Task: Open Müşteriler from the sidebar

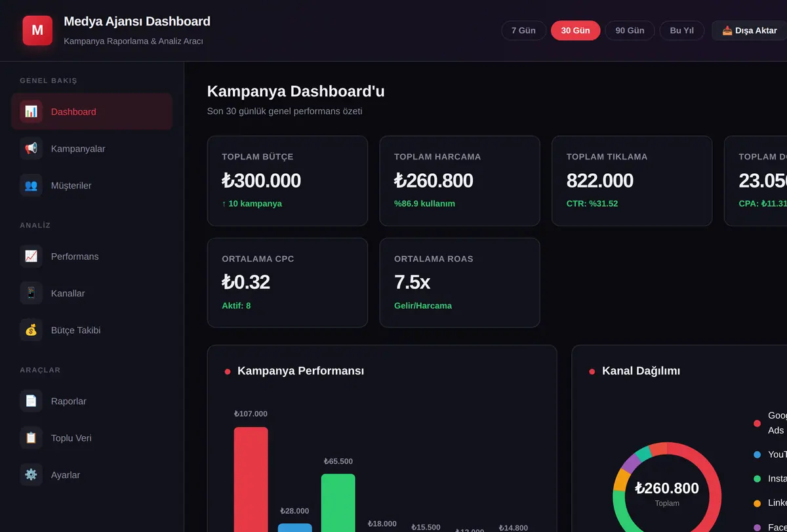Action: tap(92, 185)
